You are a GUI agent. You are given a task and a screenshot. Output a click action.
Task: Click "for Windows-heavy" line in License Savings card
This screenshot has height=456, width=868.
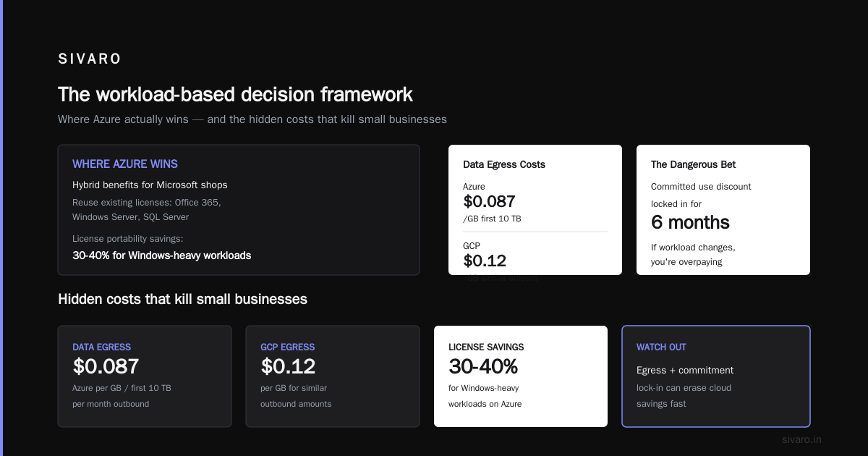coord(483,388)
